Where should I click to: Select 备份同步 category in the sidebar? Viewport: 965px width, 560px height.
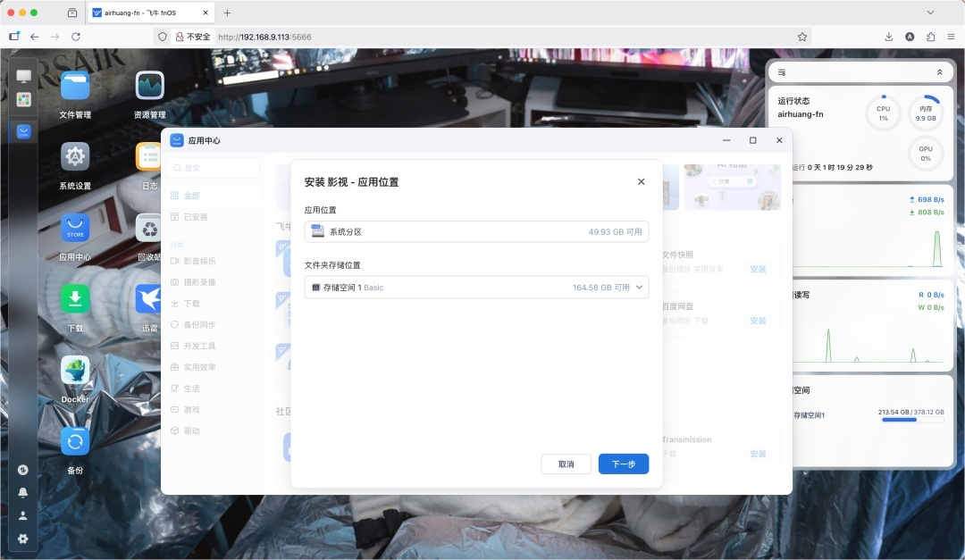click(x=213, y=324)
